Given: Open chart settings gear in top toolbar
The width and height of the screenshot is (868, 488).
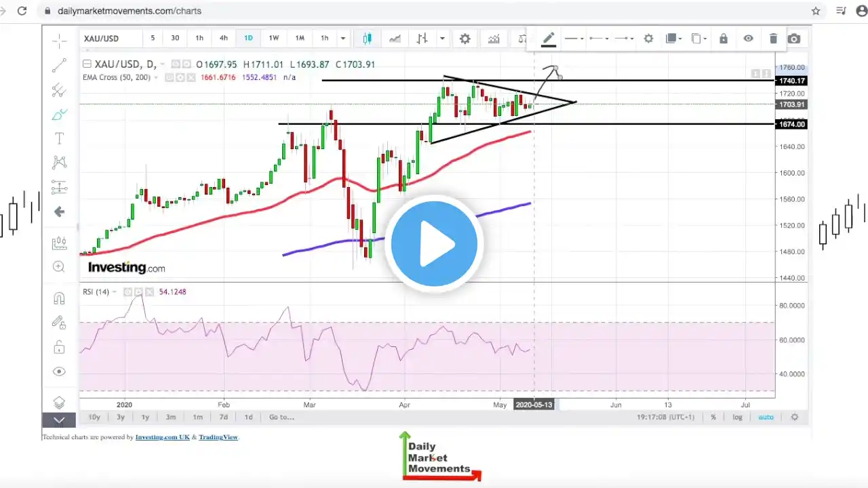Looking at the screenshot, I should tap(465, 39).
